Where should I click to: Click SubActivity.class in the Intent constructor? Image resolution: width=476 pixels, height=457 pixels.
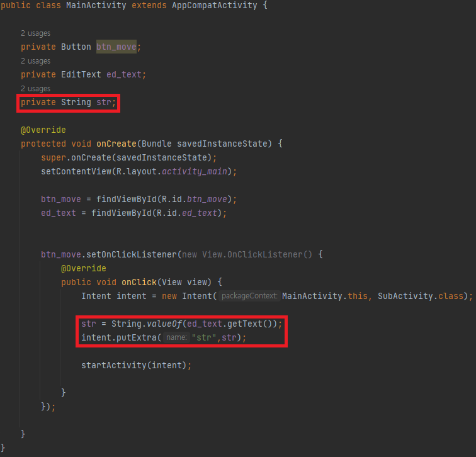421,296
